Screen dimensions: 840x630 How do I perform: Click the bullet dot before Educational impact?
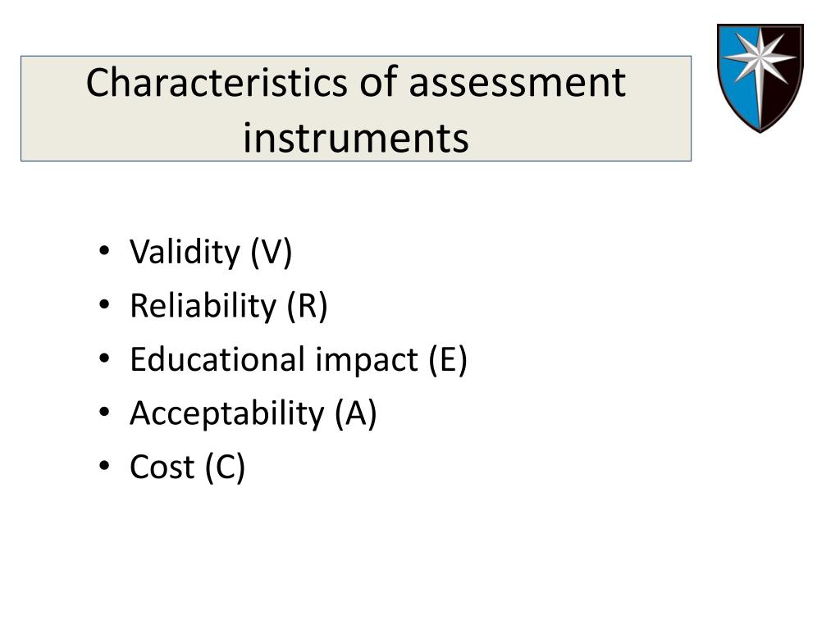click(x=104, y=358)
